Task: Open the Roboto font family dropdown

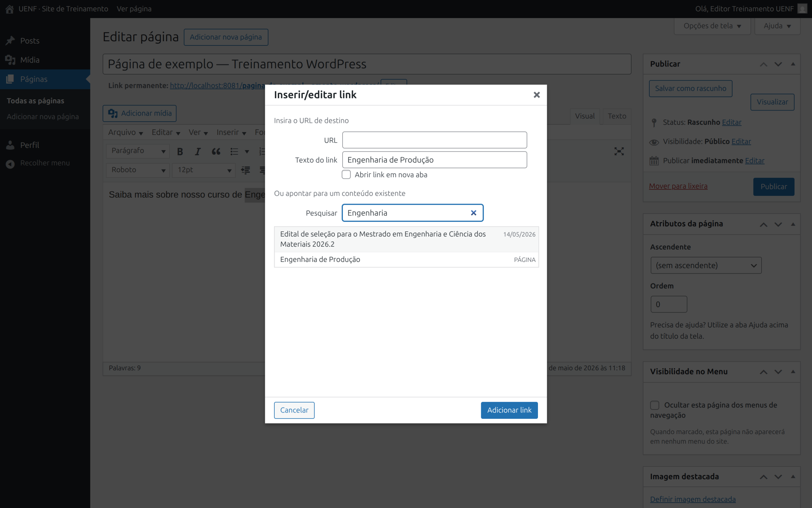Action: pos(138,170)
